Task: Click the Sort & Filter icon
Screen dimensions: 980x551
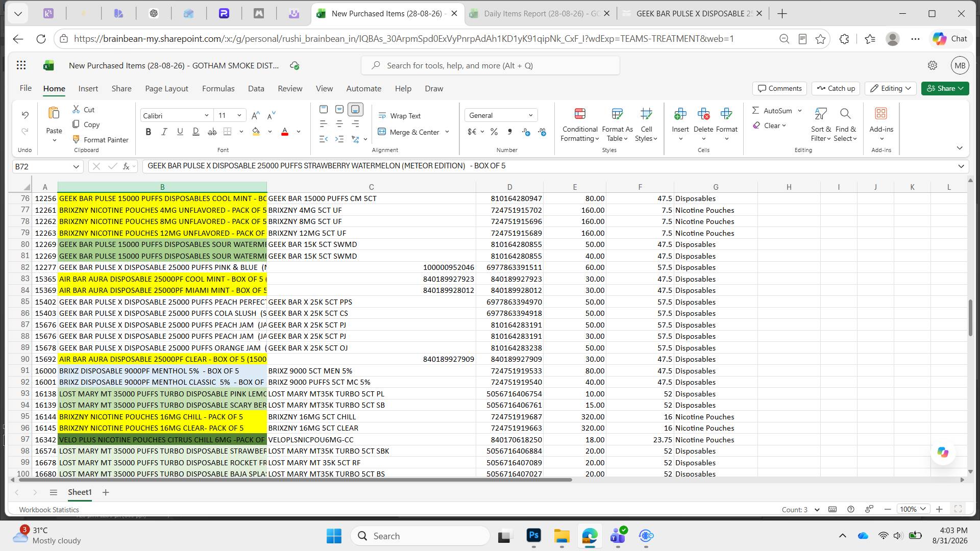Action: coord(820,114)
